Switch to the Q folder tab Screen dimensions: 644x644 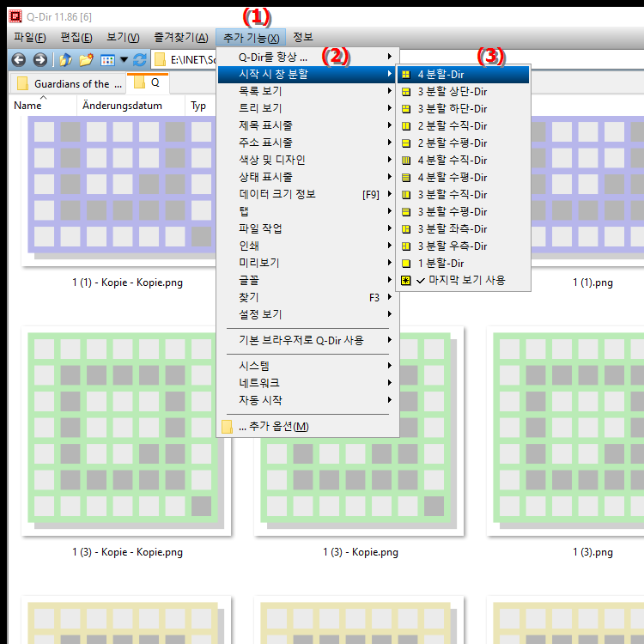148,82
